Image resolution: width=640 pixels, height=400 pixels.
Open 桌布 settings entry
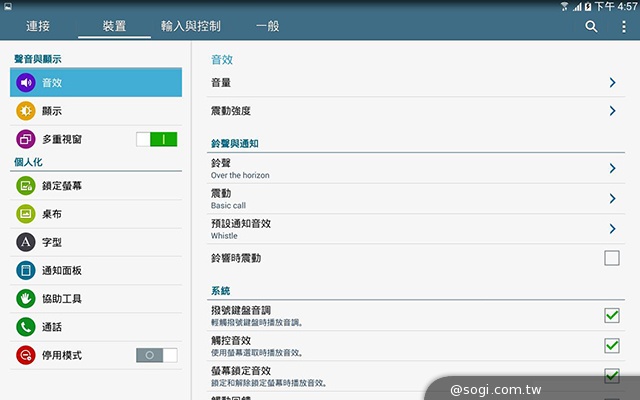click(x=96, y=214)
